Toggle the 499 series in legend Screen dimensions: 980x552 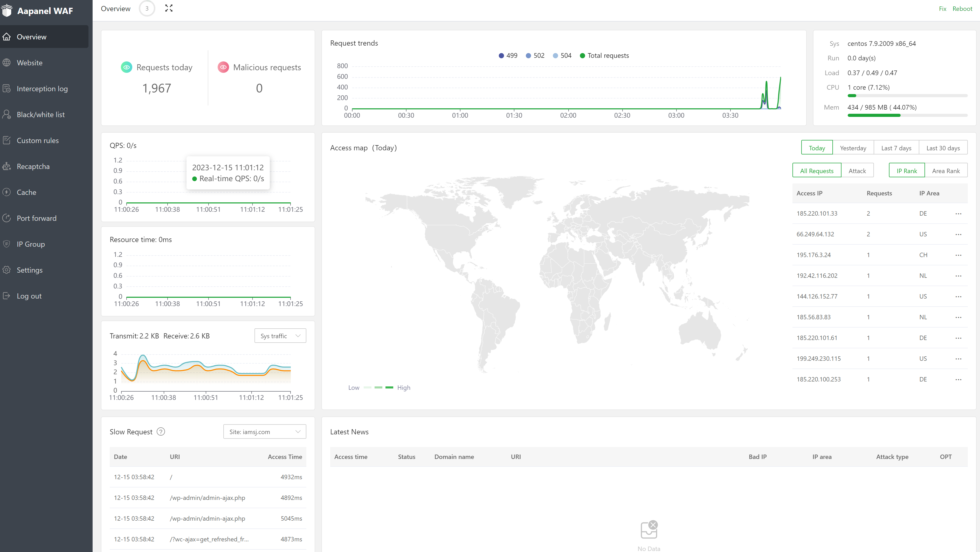(508, 55)
